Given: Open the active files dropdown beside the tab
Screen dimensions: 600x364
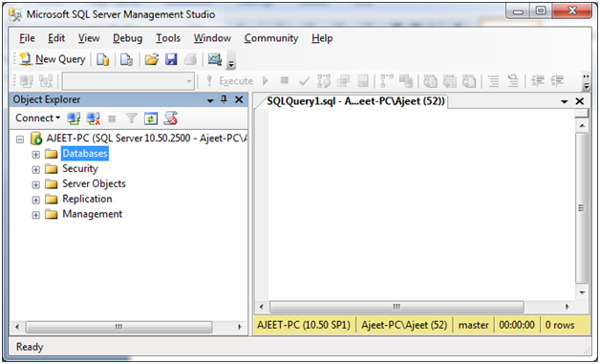Looking at the screenshot, I should [x=564, y=101].
